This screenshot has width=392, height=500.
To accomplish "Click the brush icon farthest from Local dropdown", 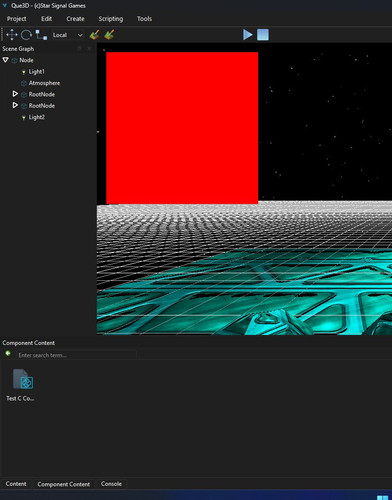I will (109, 35).
